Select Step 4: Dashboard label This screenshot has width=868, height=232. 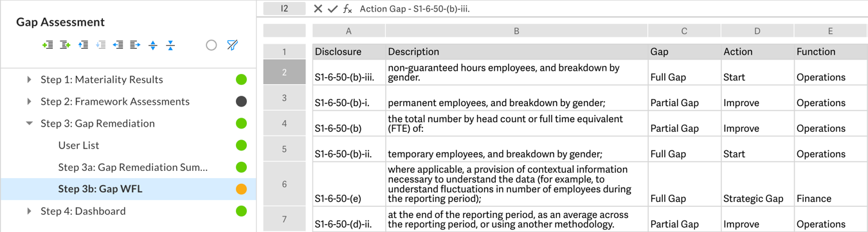tap(83, 211)
